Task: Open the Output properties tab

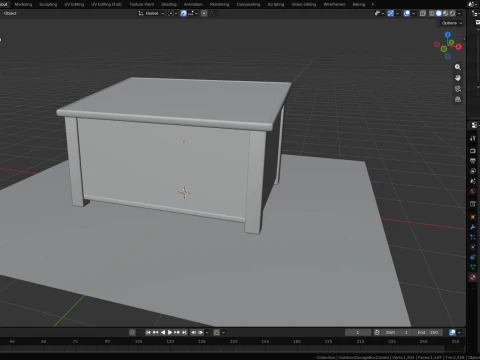Action: pyautogui.click(x=473, y=161)
